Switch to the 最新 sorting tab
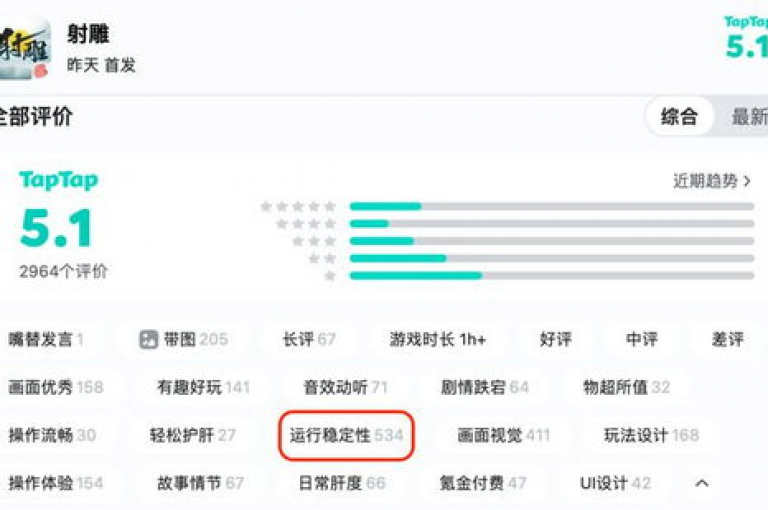 coord(749,117)
